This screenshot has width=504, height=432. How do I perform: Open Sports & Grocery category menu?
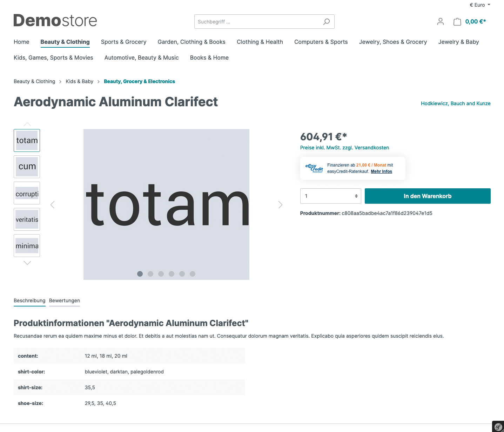[123, 42]
